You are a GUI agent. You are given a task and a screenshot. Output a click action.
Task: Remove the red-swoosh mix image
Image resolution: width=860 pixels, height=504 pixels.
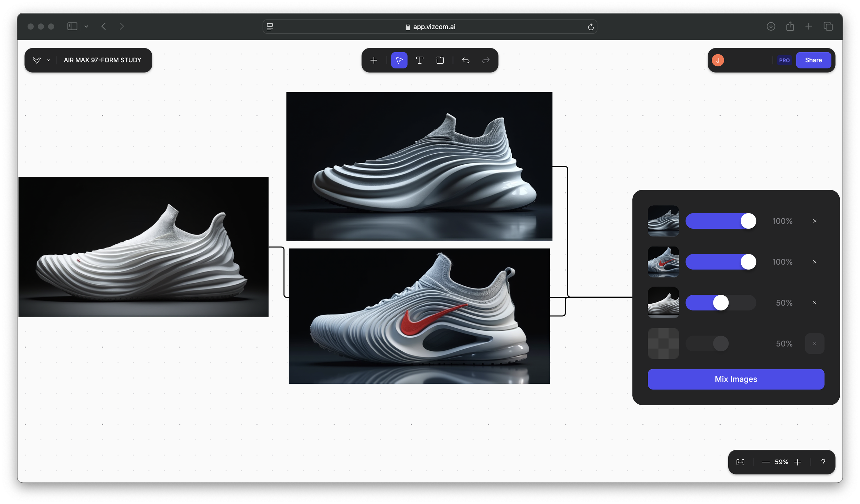pyautogui.click(x=815, y=262)
